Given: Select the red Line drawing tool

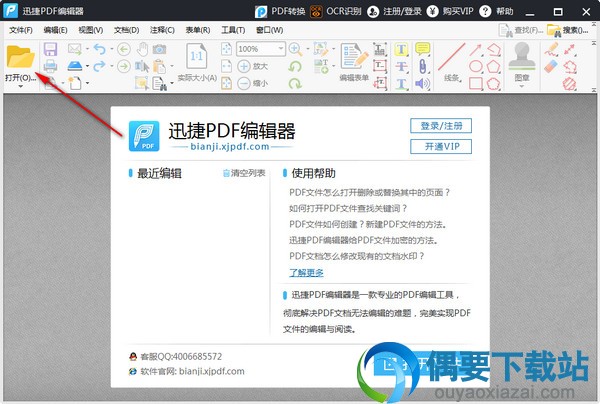Looking at the screenshot, I should tap(452, 57).
